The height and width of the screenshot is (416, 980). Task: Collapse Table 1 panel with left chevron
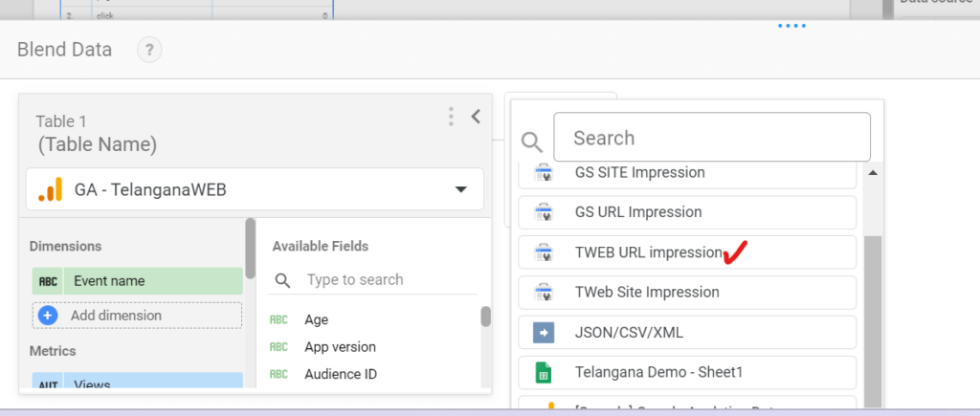coord(476,116)
